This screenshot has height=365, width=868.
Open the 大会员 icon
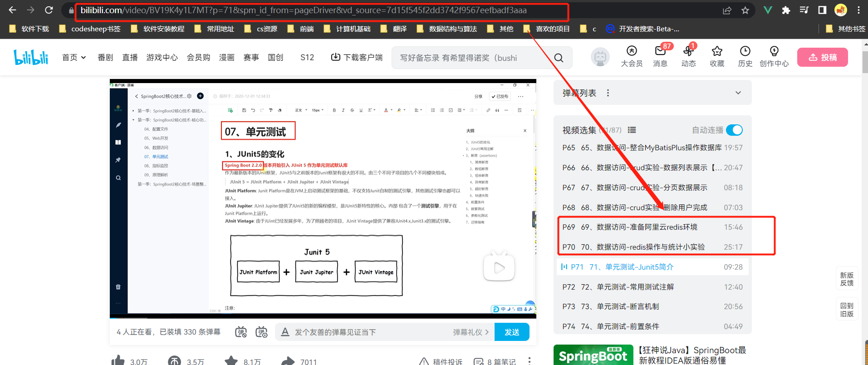click(x=632, y=51)
